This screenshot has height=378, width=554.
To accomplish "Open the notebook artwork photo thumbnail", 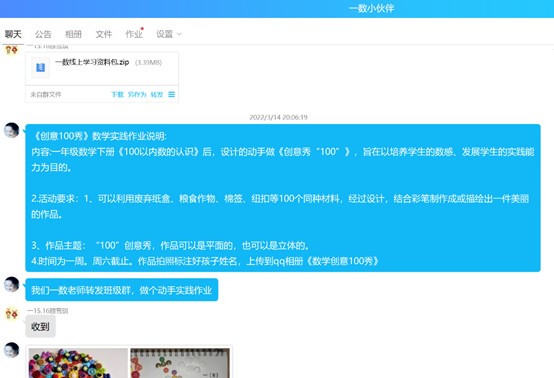I will (180, 363).
